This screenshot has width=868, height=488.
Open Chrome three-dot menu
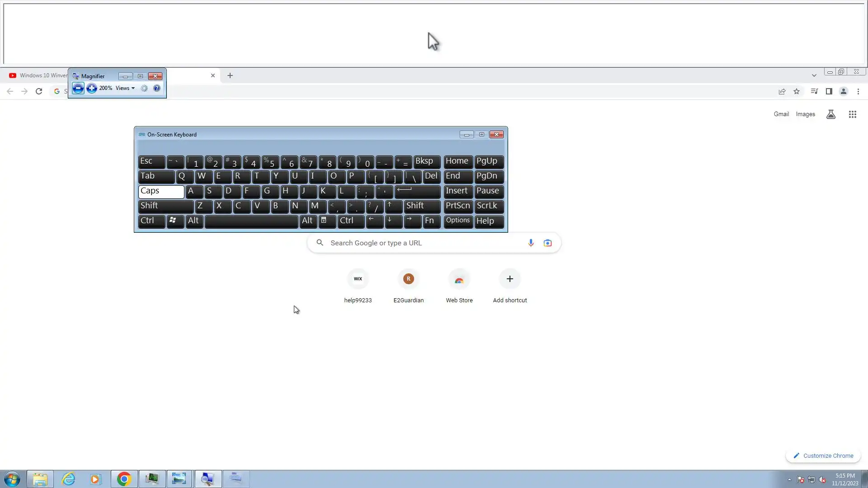pos(858,91)
